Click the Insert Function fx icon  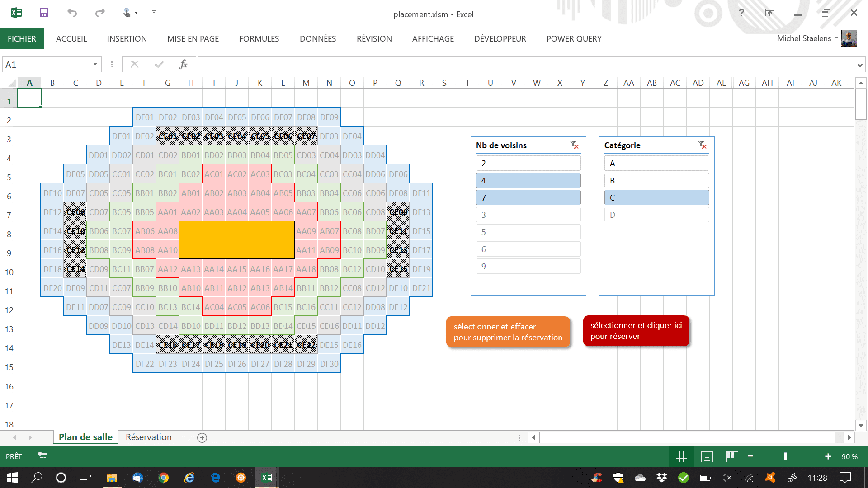[x=183, y=65]
